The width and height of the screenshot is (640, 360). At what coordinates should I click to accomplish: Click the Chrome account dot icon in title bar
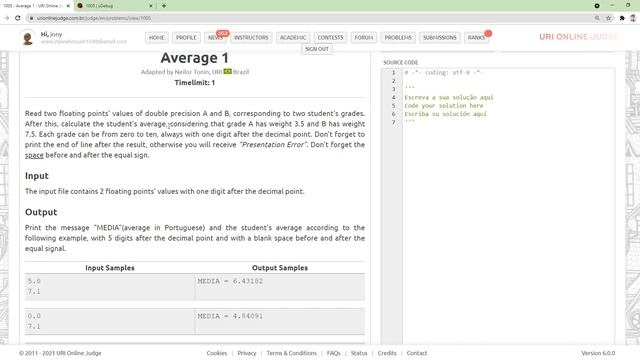click(597, 6)
